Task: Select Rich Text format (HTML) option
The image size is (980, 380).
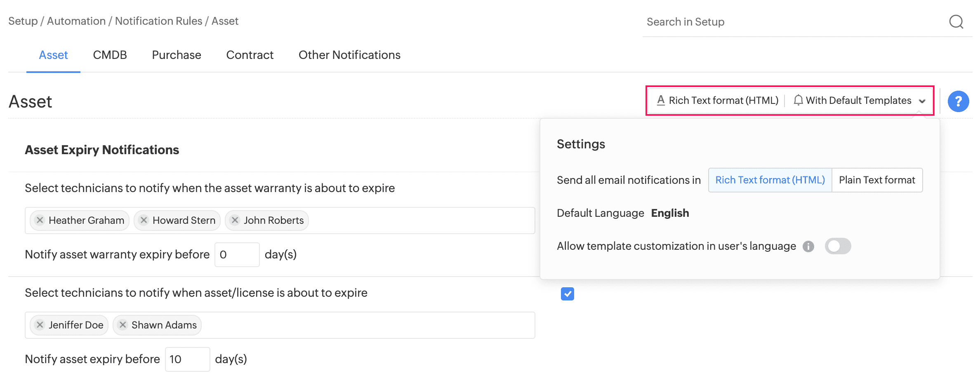Action: (770, 180)
